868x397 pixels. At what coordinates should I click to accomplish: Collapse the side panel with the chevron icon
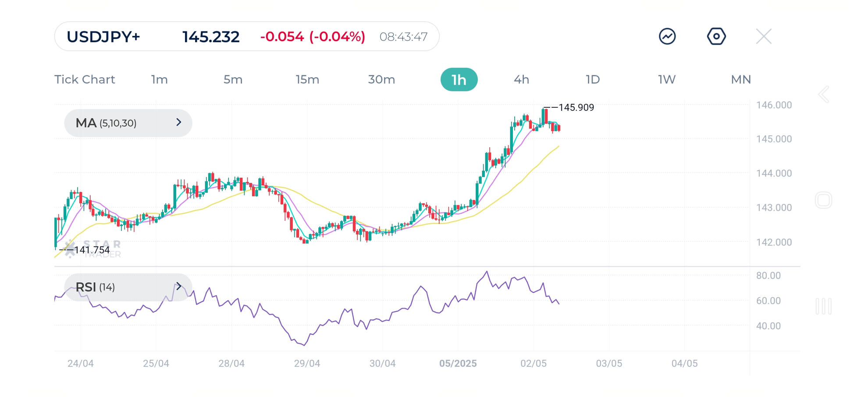click(x=823, y=94)
